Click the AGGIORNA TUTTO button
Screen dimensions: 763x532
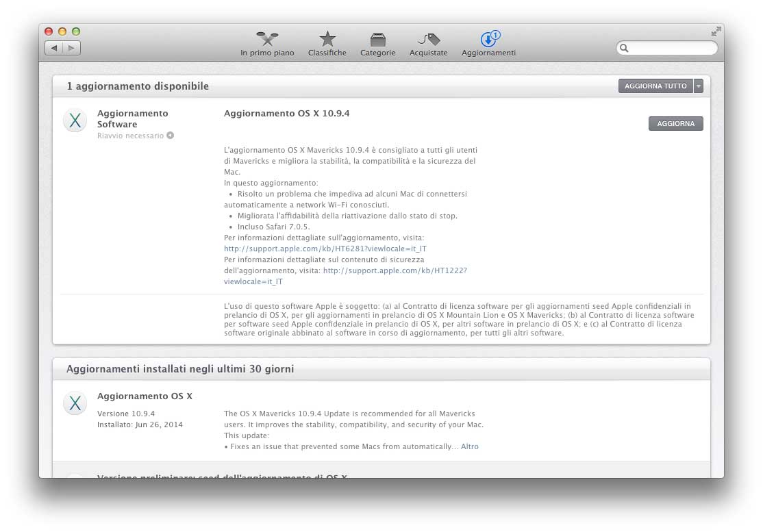[x=655, y=86]
